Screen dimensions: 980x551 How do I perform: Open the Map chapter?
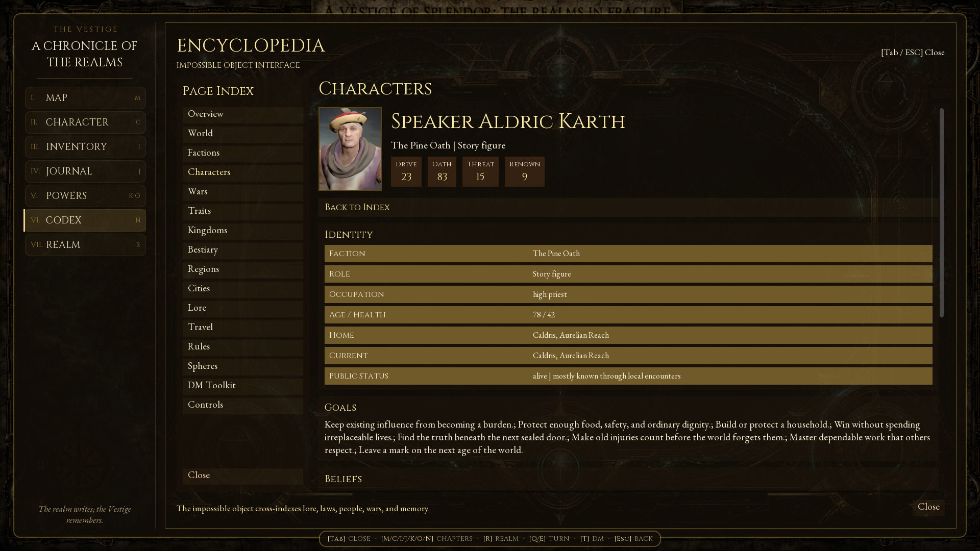click(85, 98)
